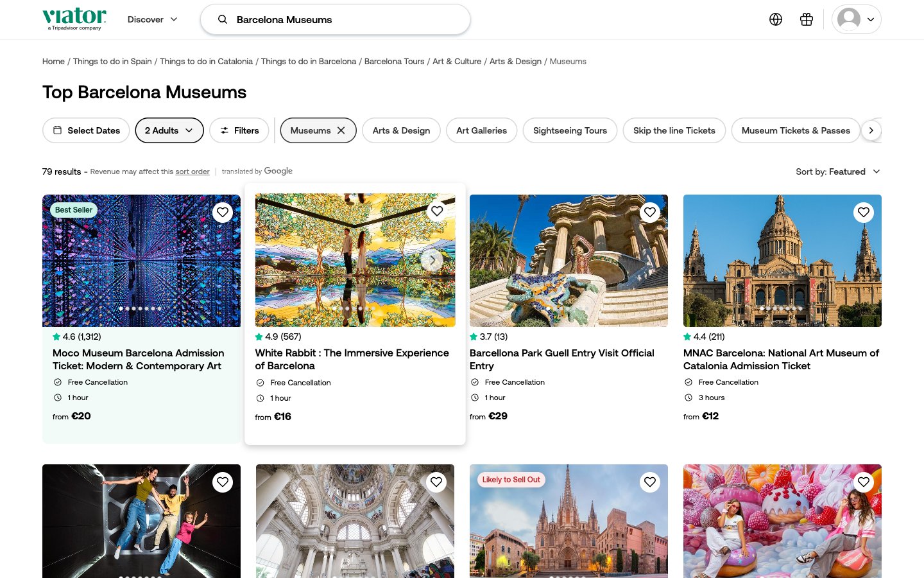Open the Sort by Featured dropdown
Image resolution: width=924 pixels, height=578 pixels.
(837, 171)
